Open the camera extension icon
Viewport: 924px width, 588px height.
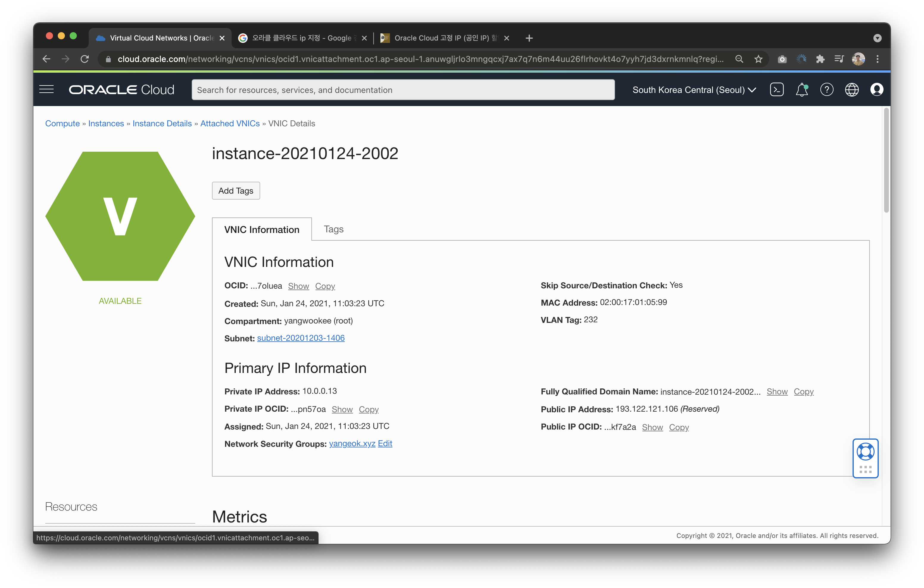coord(782,59)
